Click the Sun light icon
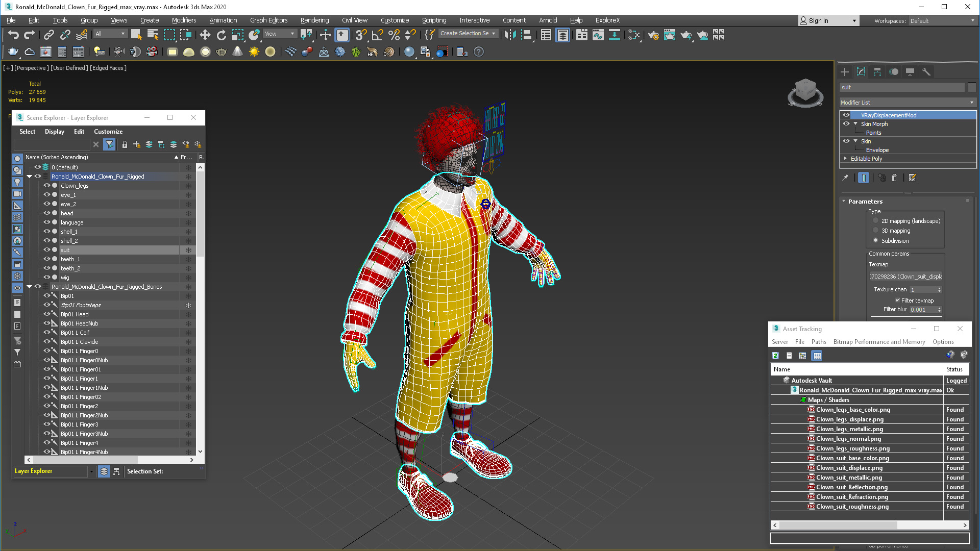 [254, 52]
